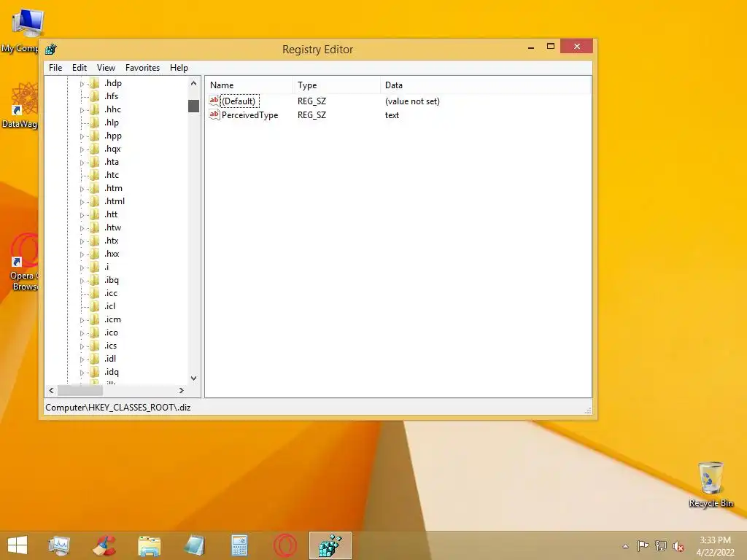Click the tree scroll up arrow
Image resolution: width=747 pixels, height=560 pixels.
point(193,83)
